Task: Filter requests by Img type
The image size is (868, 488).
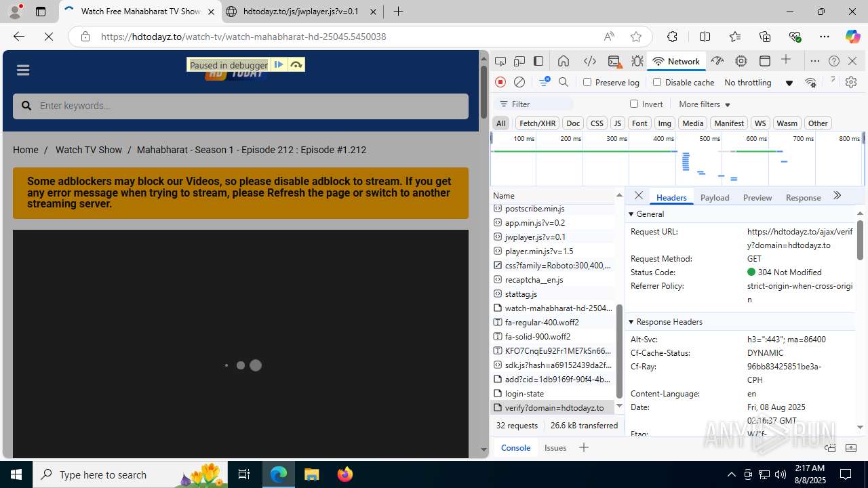Action: (x=665, y=123)
